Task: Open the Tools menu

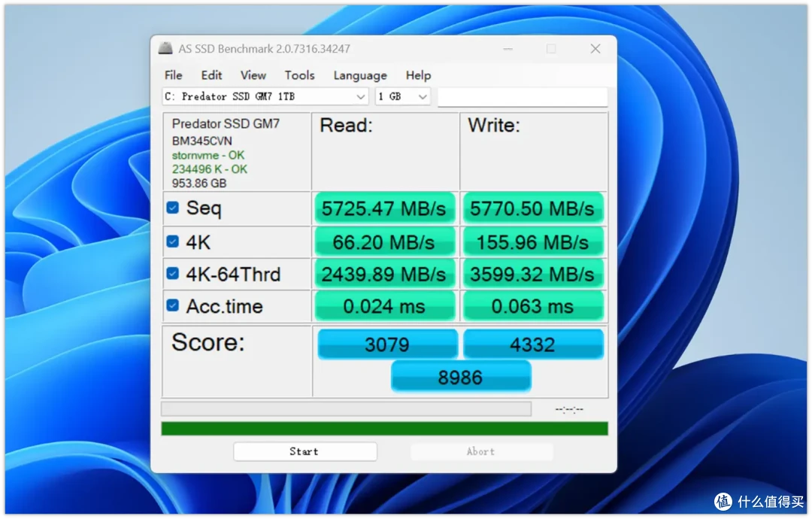Action: pos(299,75)
